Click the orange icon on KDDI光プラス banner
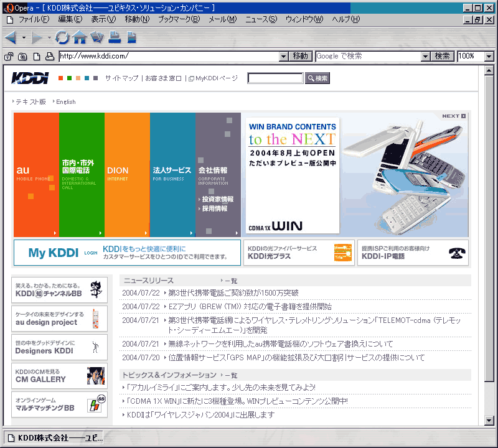This screenshot has height=448, width=498. [343, 253]
